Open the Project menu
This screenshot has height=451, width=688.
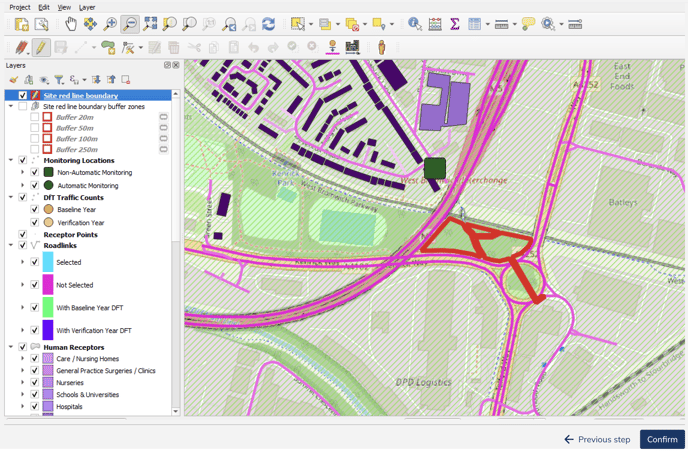(x=18, y=7)
